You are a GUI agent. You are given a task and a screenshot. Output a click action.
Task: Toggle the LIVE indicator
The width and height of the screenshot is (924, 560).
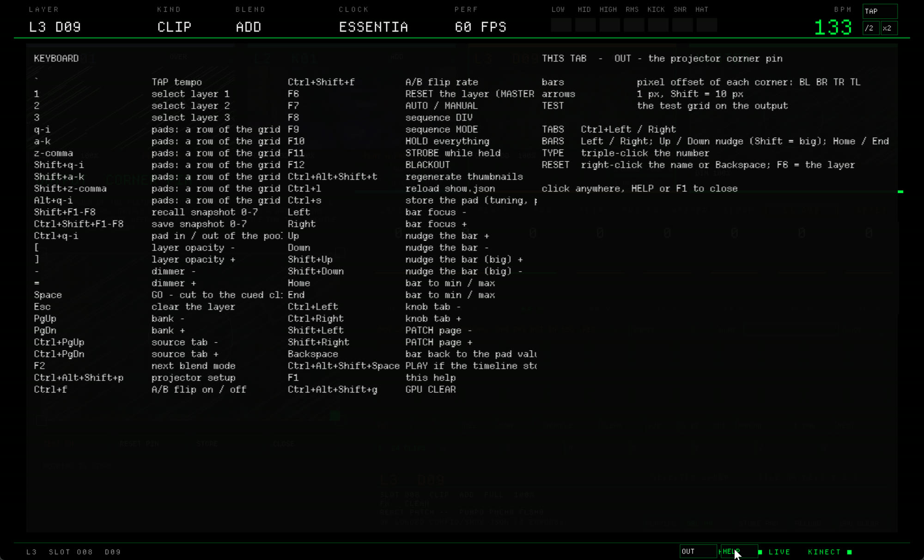pyautogui.click(x=774, y=552)
